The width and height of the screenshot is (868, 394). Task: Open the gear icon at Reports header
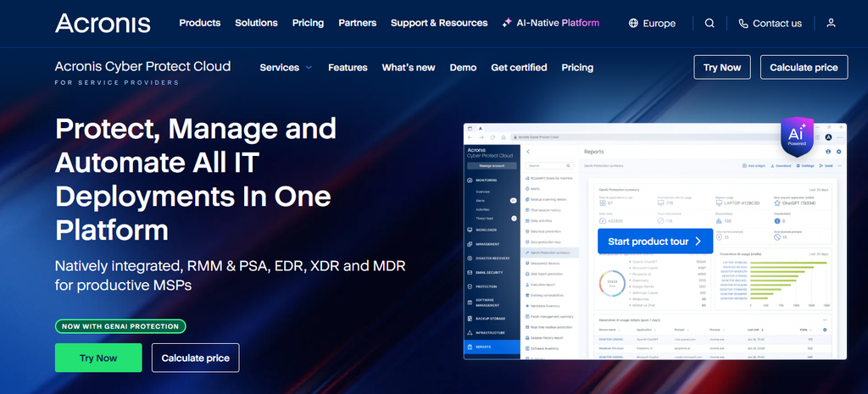[x=838, y=152]
